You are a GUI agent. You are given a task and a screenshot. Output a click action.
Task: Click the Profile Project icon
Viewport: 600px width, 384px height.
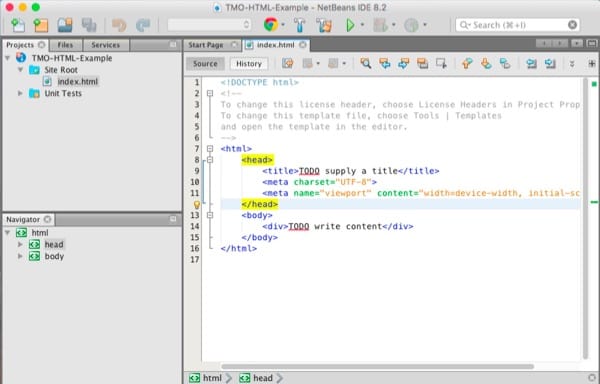click(411, 25)
